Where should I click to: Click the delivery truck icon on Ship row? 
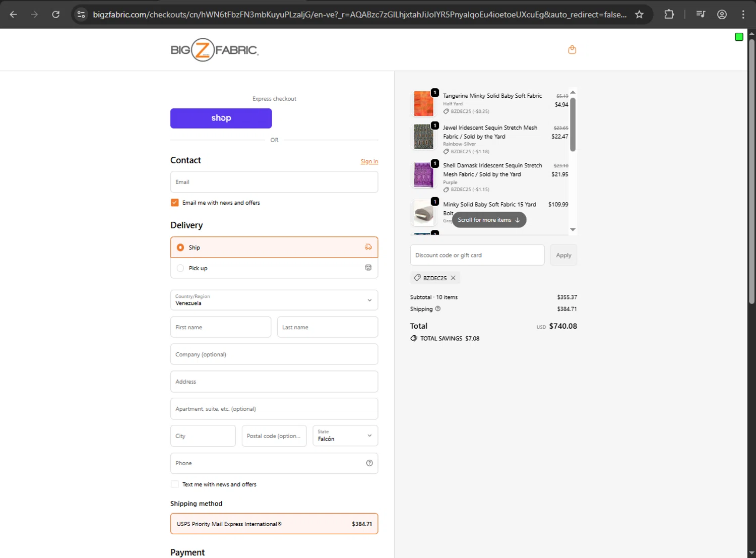[x=368, y=247]
